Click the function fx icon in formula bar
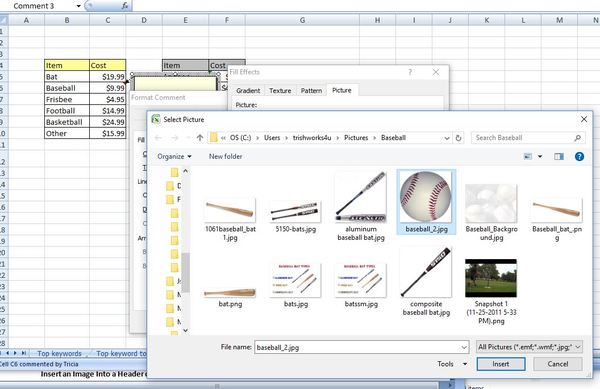 [x=125, y=6]
